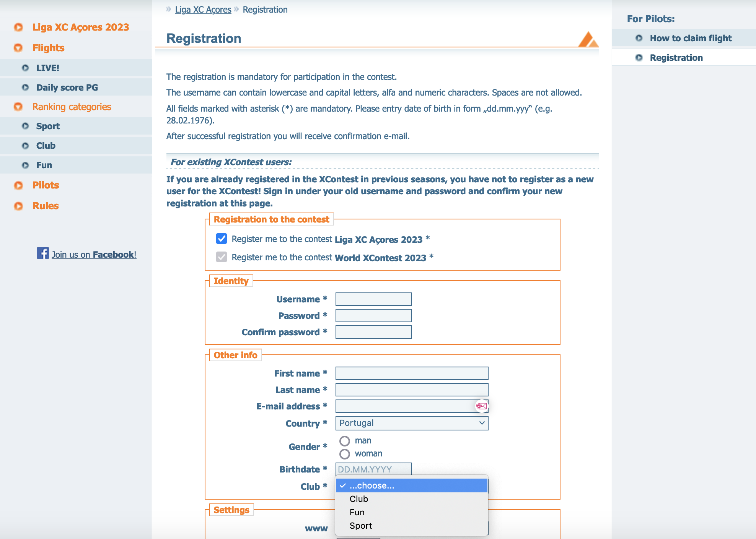Click the World XContest 2023 registration checkbox
This screenshot has height=539, width=756.
222,257
